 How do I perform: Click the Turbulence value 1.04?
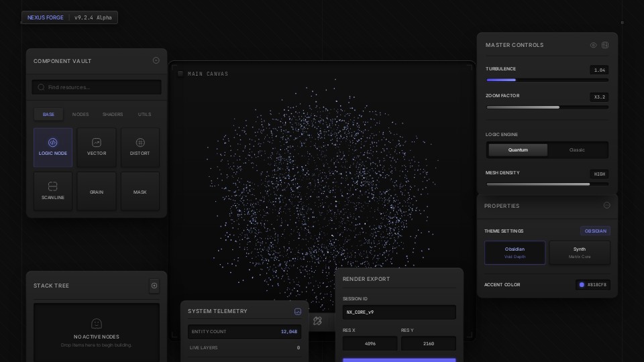coord(599,70)
